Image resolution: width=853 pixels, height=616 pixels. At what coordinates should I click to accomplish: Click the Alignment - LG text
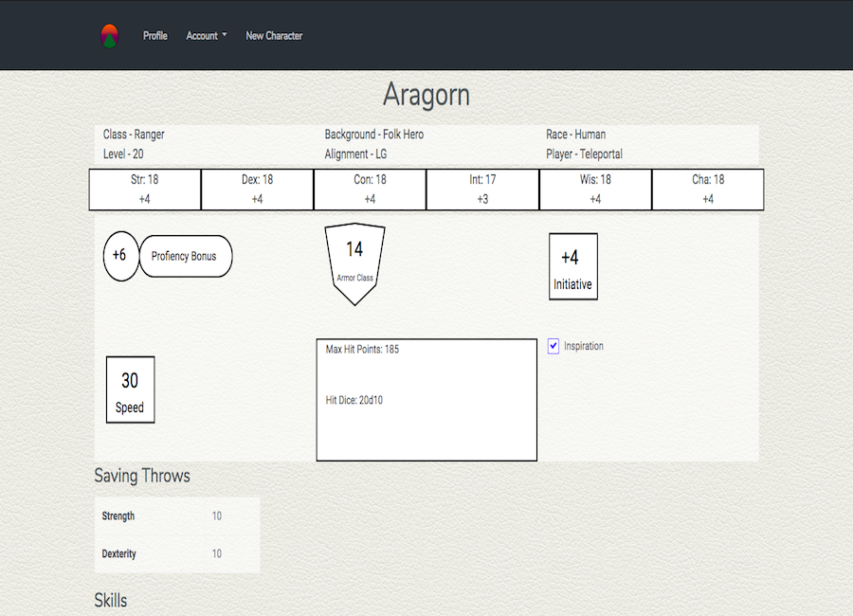(355, 154)
